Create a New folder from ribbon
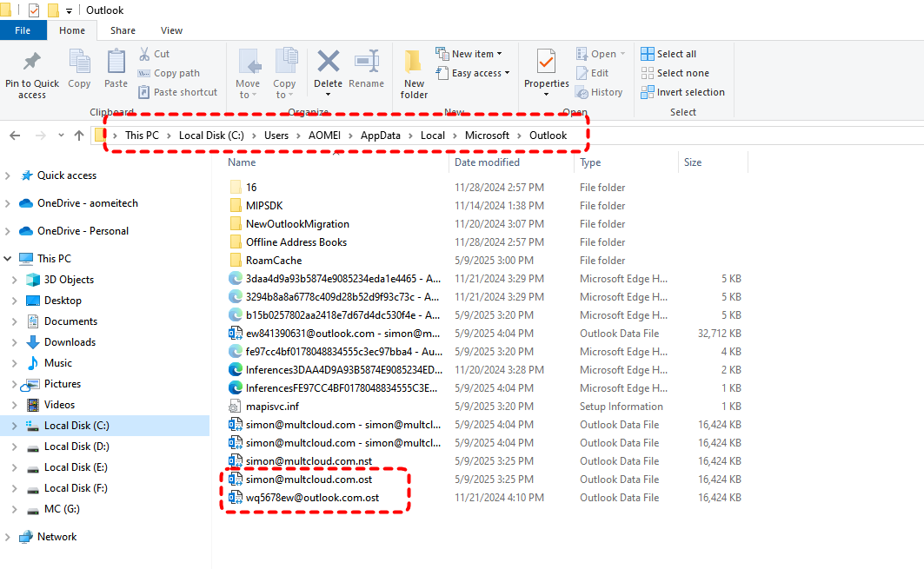Image resolution: width=924 pixels, height=569 pixels. 414,74
